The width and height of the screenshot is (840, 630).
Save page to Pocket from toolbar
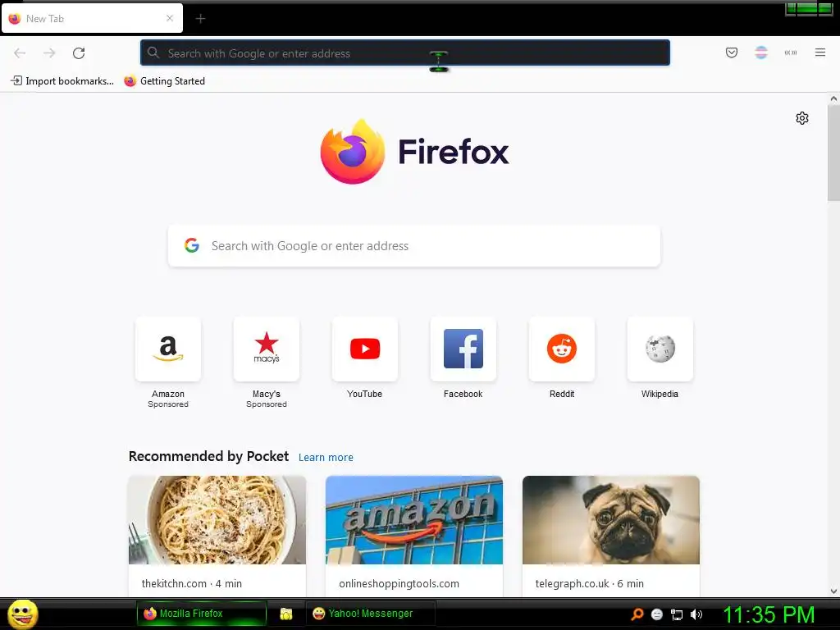pos(731,52)
